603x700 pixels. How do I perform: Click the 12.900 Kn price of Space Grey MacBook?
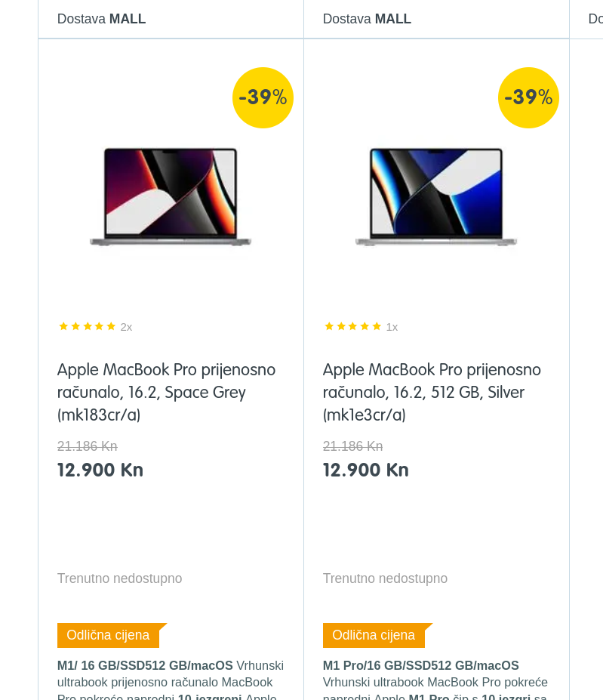[x=100, y=470]
